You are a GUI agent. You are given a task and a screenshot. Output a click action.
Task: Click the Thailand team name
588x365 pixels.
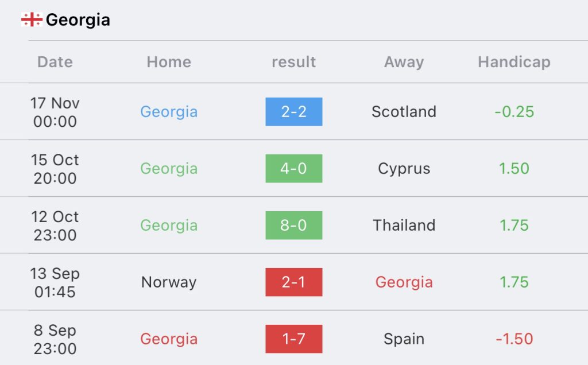(404, 225)
